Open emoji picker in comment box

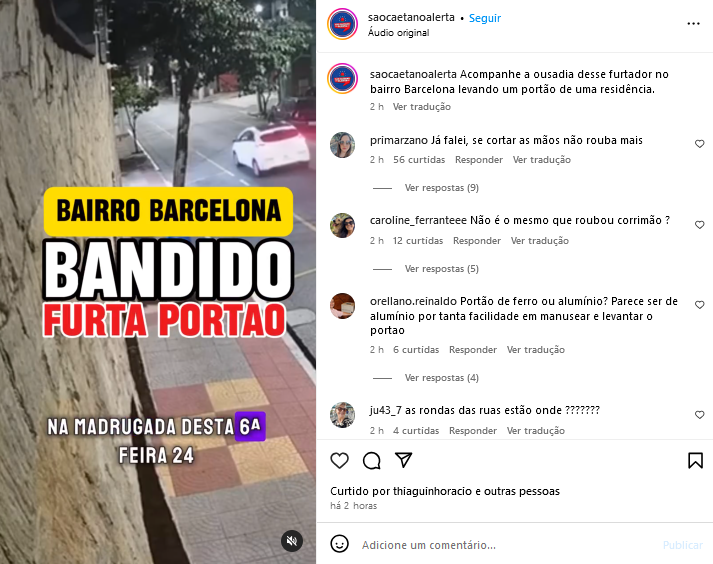[x=339, y=544]
